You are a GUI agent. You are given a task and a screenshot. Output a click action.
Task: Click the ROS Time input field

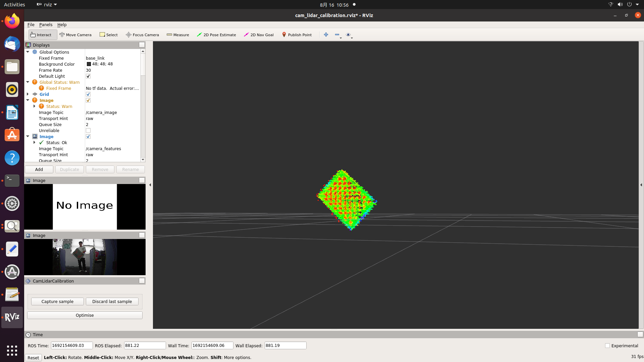(71, 346)
